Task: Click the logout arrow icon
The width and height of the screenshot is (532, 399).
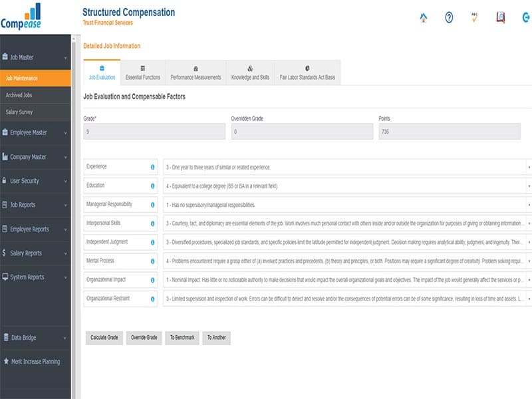Action: [x=526, y=18]
